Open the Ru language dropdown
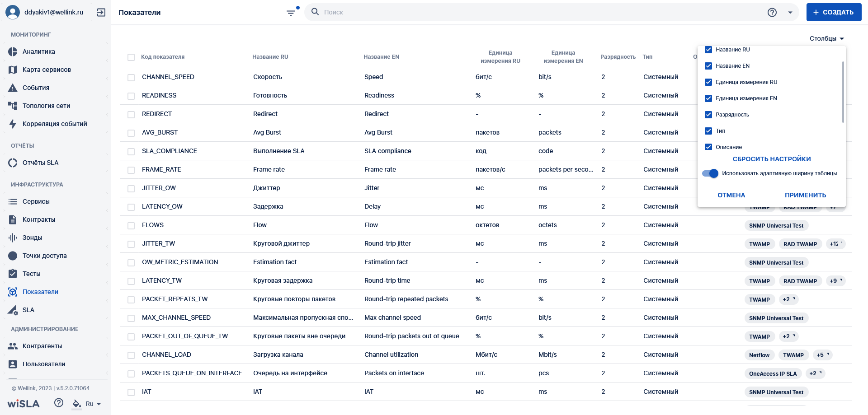 (94, 404)
